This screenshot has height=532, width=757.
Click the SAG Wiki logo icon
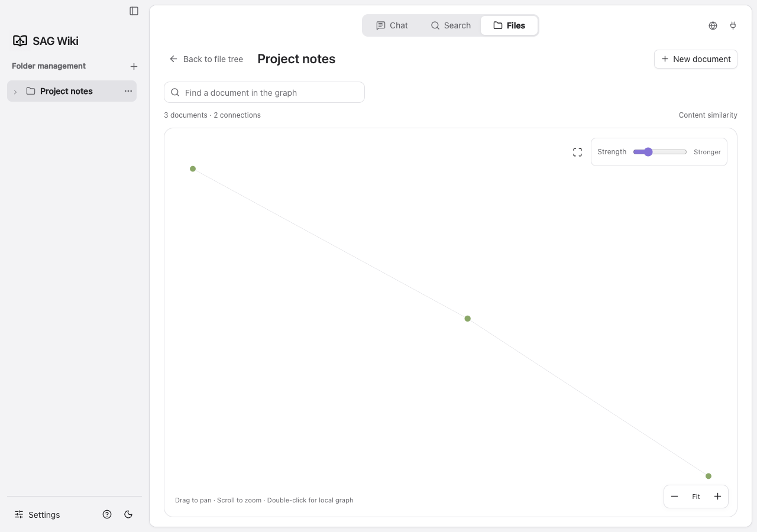click(x=20, y=41)
